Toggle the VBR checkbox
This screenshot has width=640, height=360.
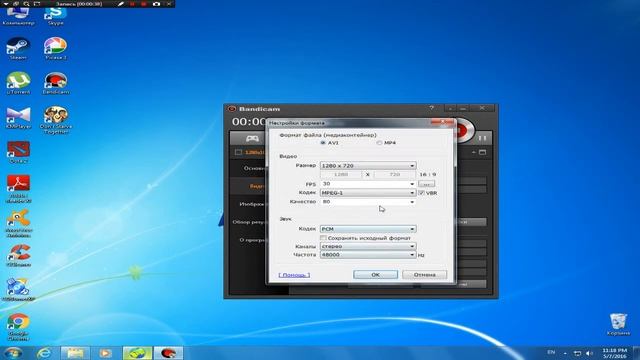pos(421,193)
